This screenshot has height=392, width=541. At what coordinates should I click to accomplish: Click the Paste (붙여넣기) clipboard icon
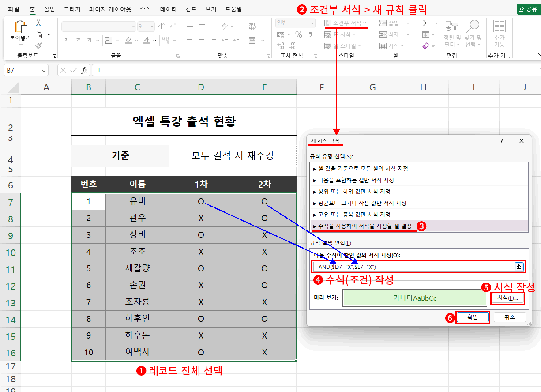tap(20, 26)
